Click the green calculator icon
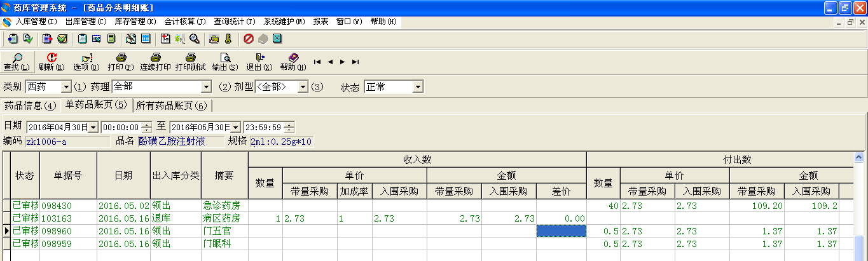This screenshot has width=868, height=261. pos(111,39)
